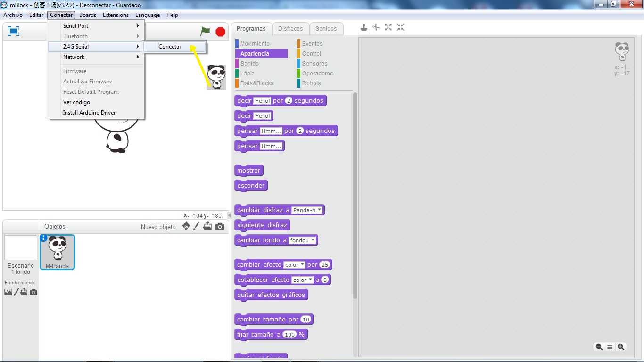
Task: Select the Shrink sprite tool
Action: point(400,27)
